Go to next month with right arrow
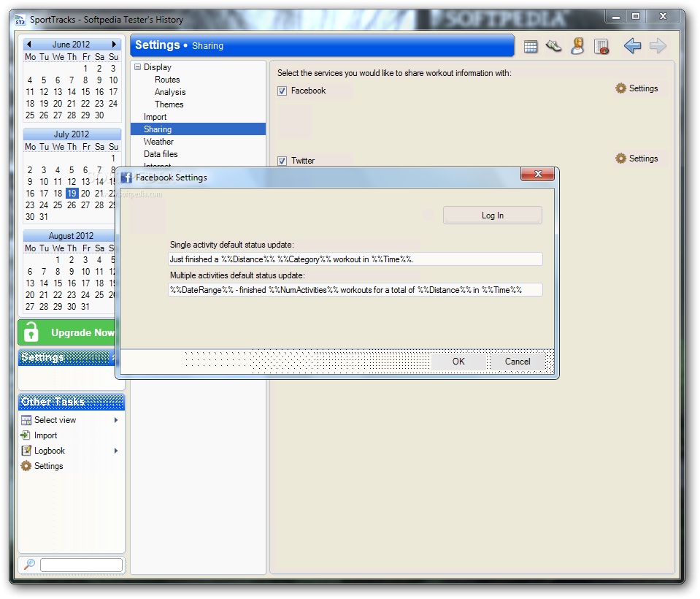Screen dimensions: 700x599 point(115,44)
